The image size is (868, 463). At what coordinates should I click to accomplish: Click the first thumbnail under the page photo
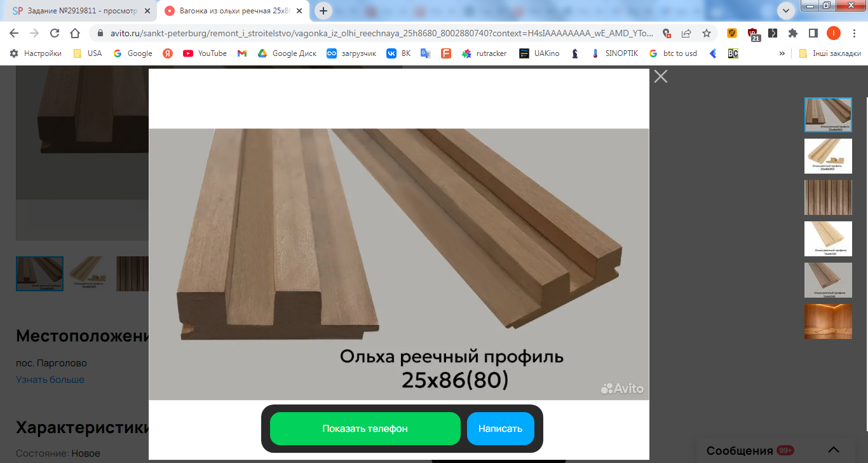coord(39,273)
